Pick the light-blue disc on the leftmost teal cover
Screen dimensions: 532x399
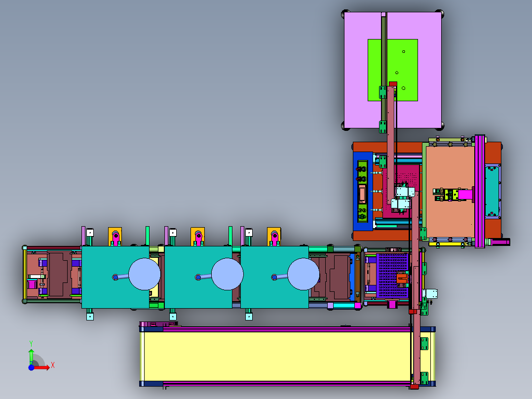click(145, 274)
